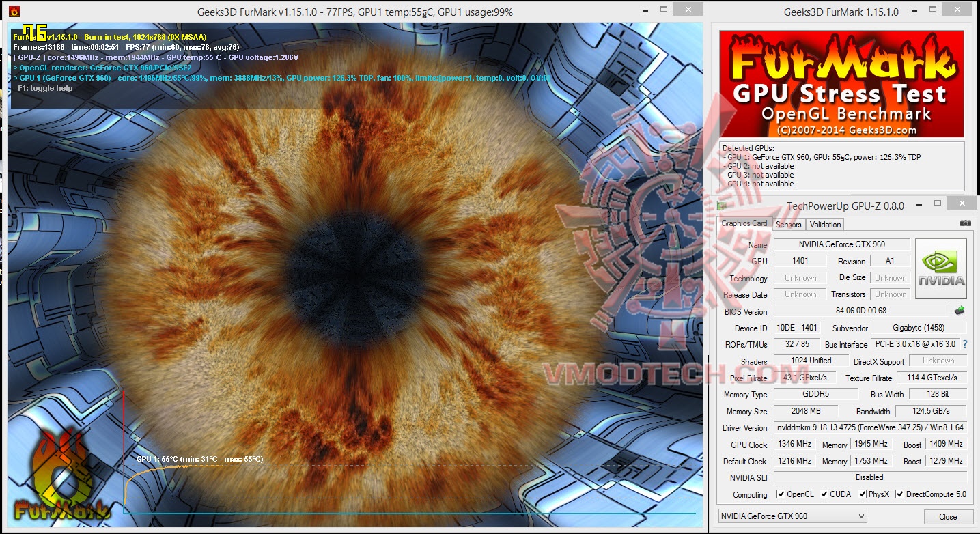Click the Memory clock field 1945 MHz
The image size is (980, 534).
coord(871,444)
